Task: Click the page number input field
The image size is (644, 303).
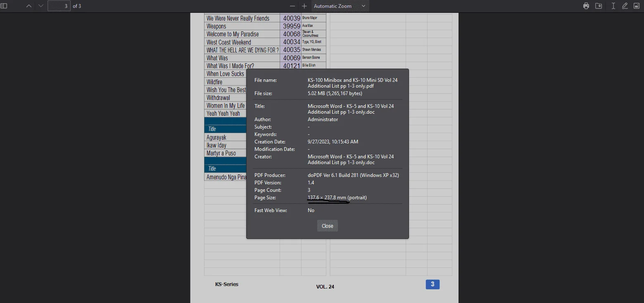Action: click(59, 6)
